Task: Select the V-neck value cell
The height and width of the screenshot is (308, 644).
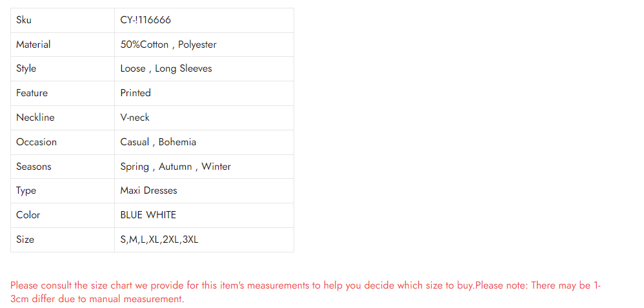Action: pyautogui.click(x=204, y=118)
